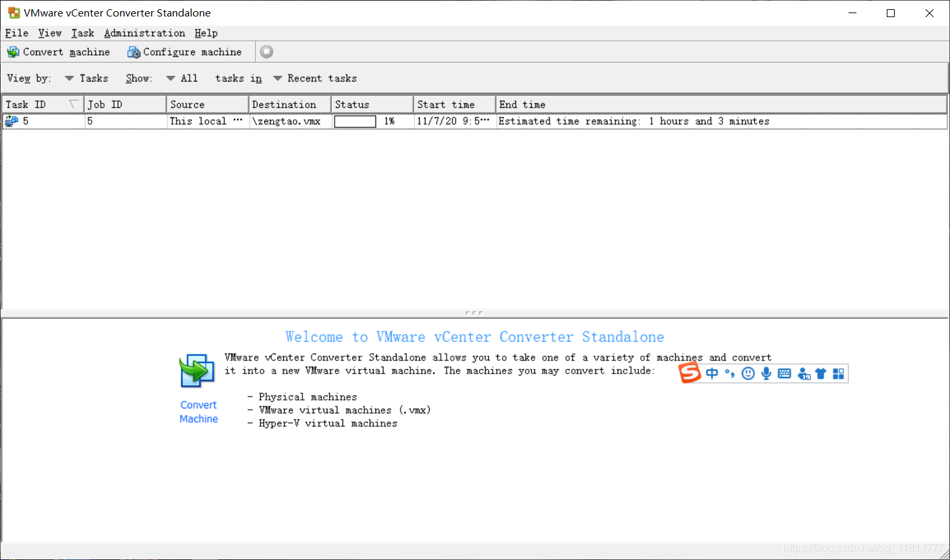Sort by the Start time column header

click(455, 105)
